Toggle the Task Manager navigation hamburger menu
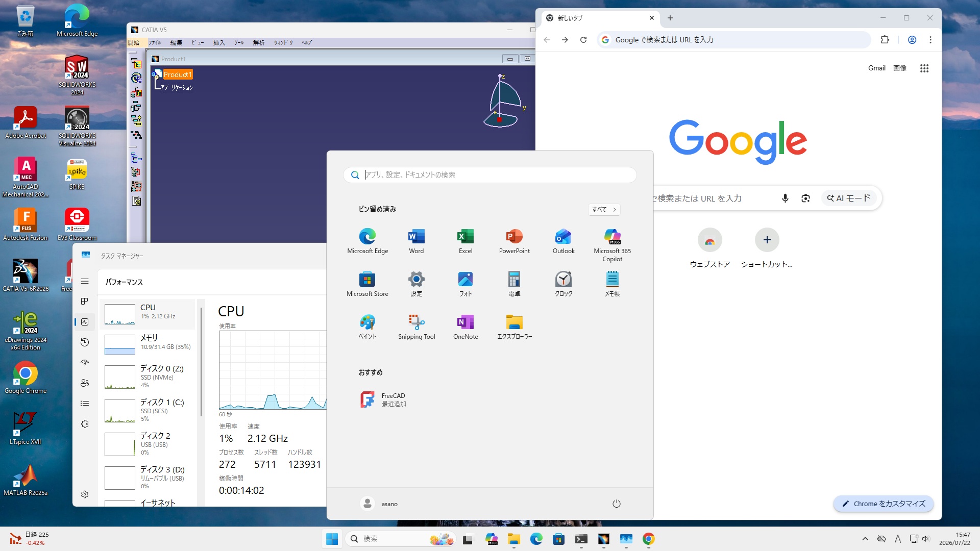The image size is (980, 551). pos(85,281)
